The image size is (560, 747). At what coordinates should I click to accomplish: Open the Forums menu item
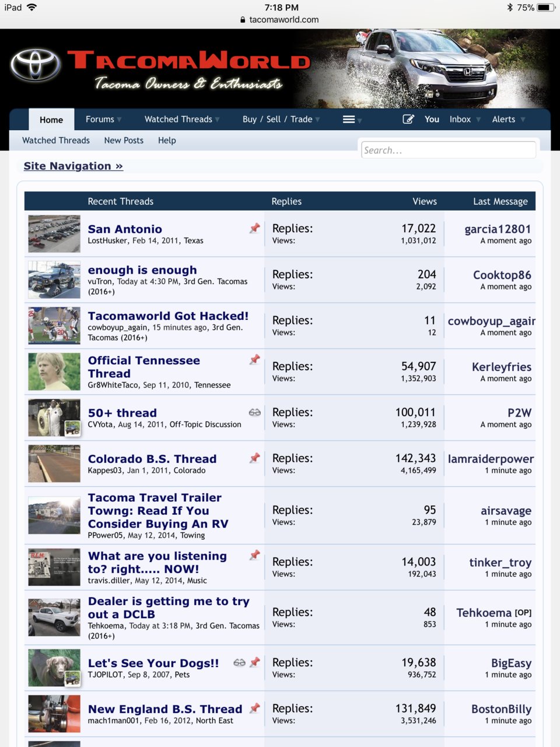click(100, 119)
